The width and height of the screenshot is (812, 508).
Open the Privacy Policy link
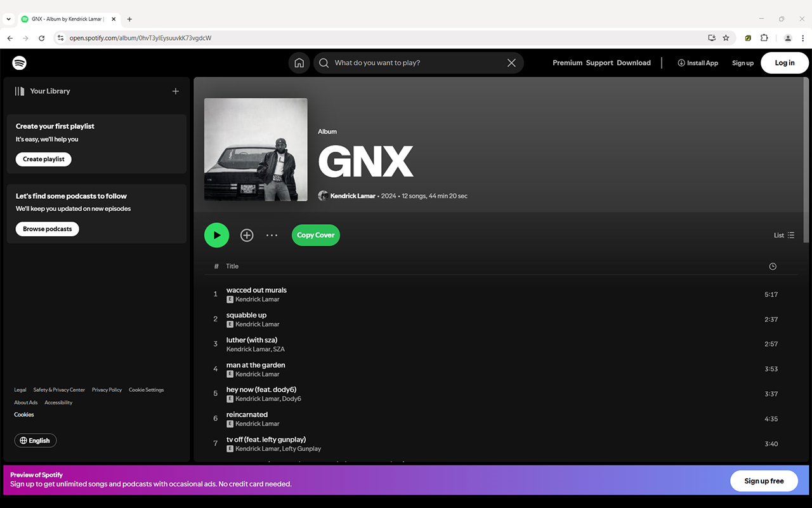(x=107, y=389)
